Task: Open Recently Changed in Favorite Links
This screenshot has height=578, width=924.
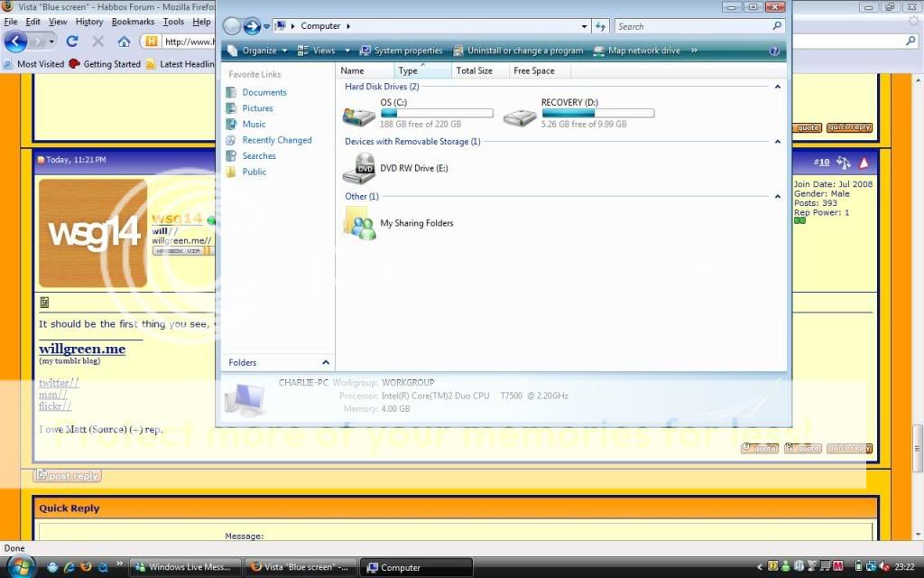Action: 276,140
